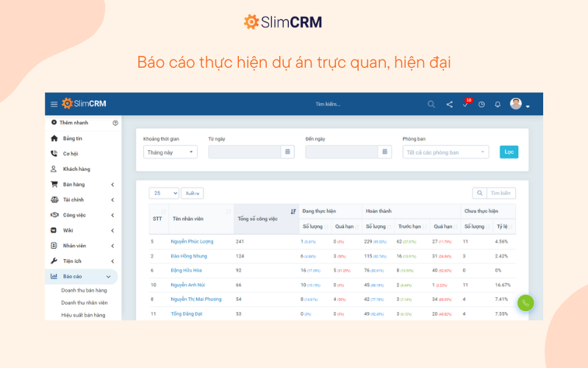Open the 25 rows-per-page dropdown
This screenshot has width=588, height=368.
coord(164,193)
